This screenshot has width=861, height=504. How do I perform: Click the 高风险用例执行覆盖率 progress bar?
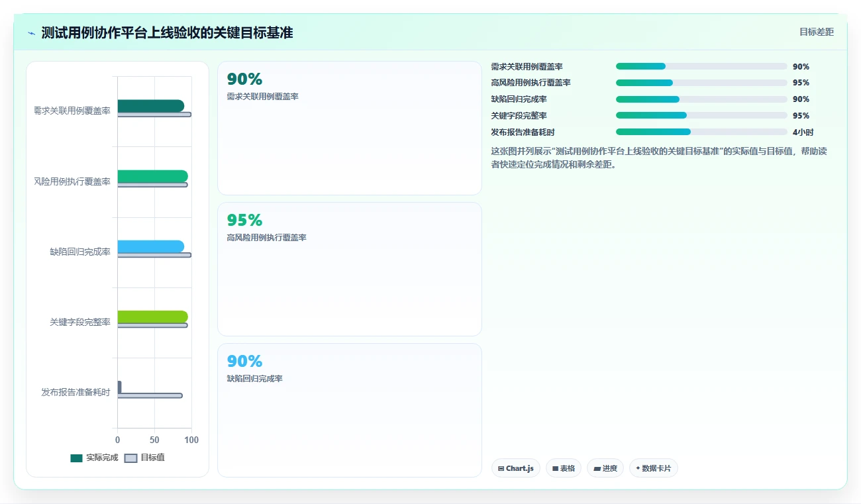701,83
